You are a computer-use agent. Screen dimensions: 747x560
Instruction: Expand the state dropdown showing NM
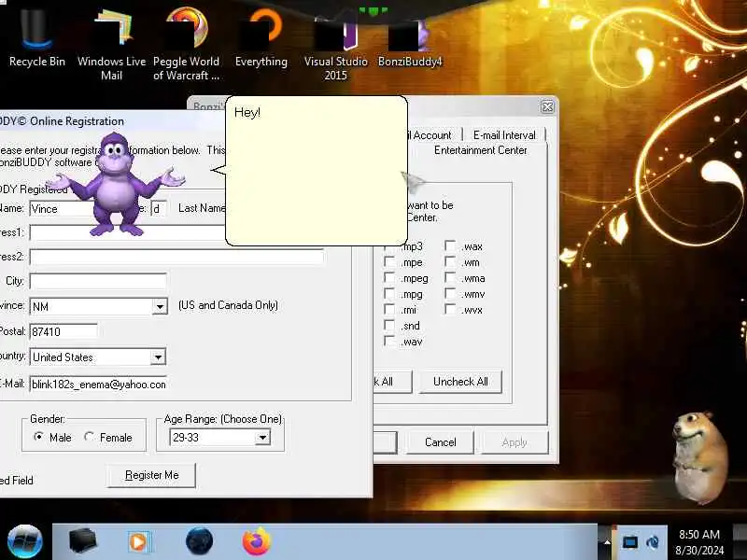(160, 307)
